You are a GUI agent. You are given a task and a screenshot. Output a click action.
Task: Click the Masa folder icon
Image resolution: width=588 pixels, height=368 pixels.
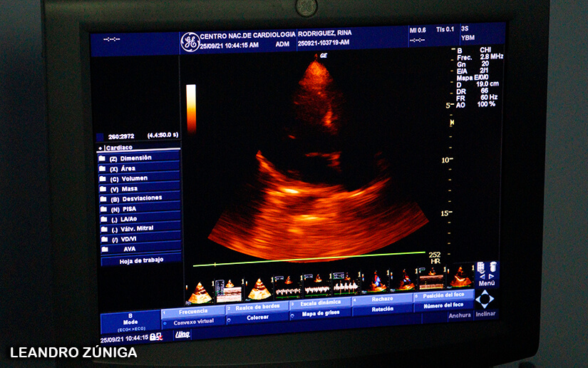pos(103,189)
